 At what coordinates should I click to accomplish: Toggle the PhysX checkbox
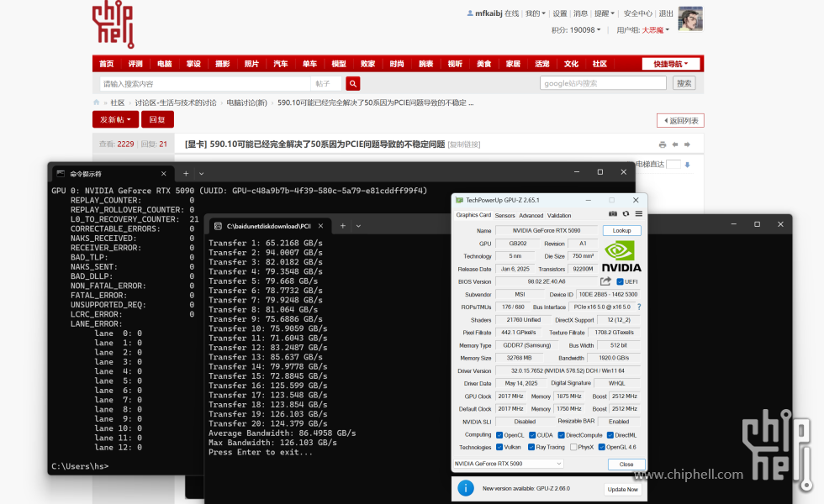(573, 447)
